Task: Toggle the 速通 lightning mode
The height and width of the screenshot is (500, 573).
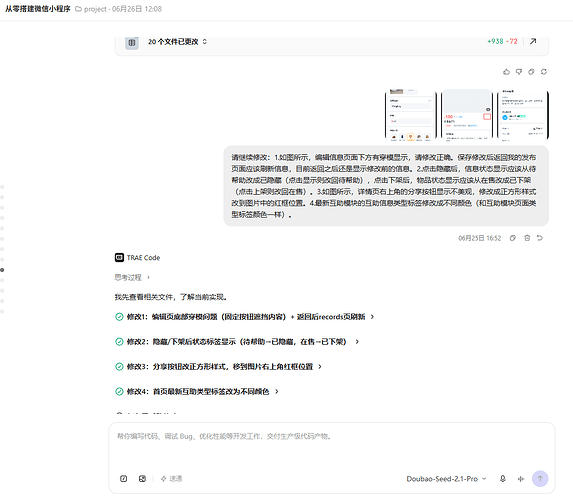Action: pos(171,478)
